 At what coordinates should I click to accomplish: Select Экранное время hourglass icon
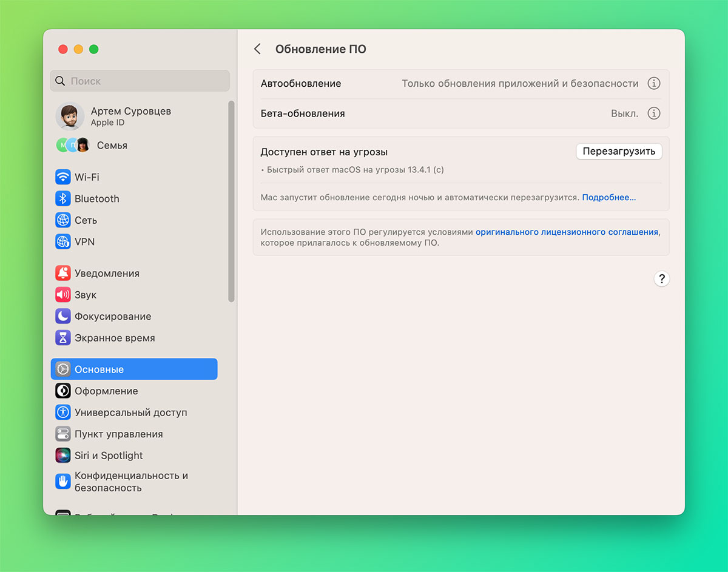tap(63, 338)
